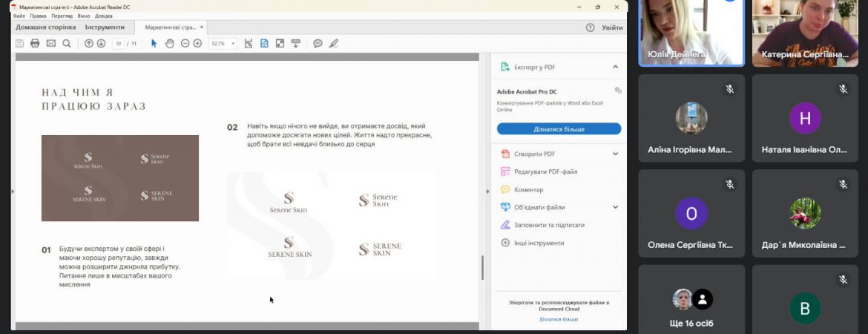
Task: Print the document with printer icon
Action: pos(35,43)
